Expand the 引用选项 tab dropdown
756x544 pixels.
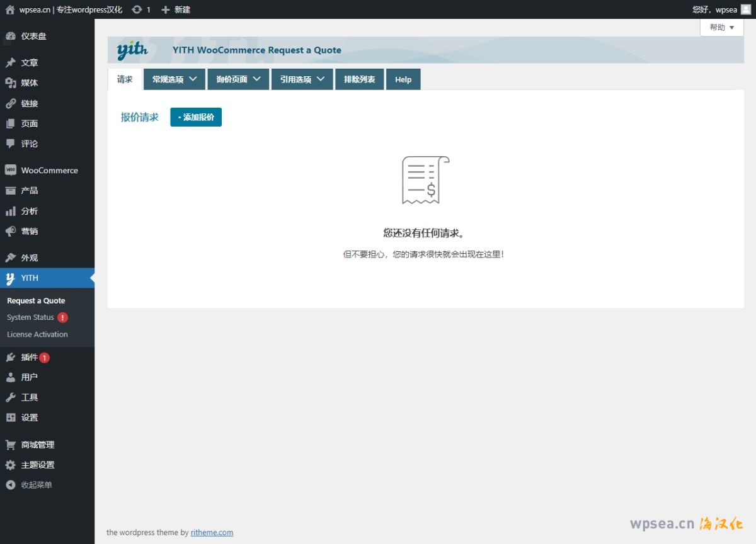click(302, 79)
